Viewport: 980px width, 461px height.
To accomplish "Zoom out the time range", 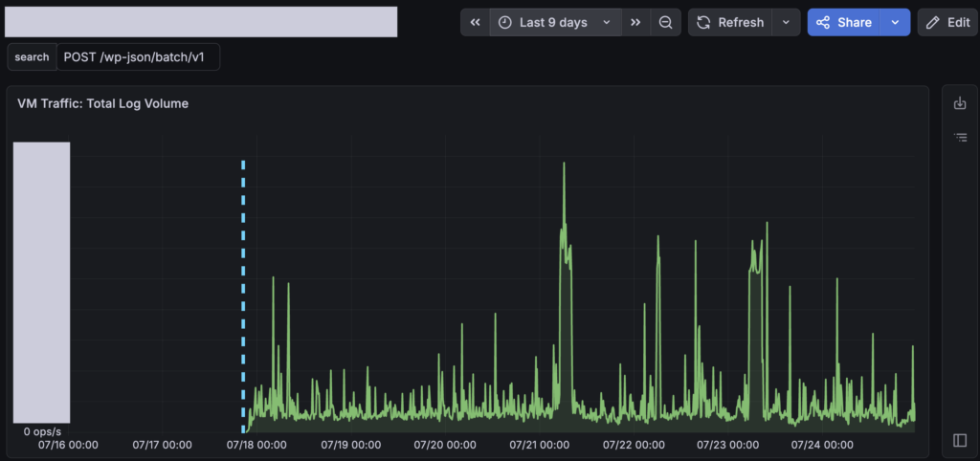I will pyautogui.click(x=666, y=23).
